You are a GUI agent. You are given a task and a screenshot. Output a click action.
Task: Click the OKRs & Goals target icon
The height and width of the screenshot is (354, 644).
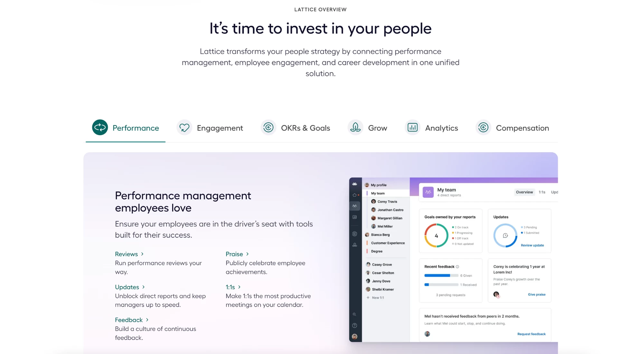pos(268,127)
